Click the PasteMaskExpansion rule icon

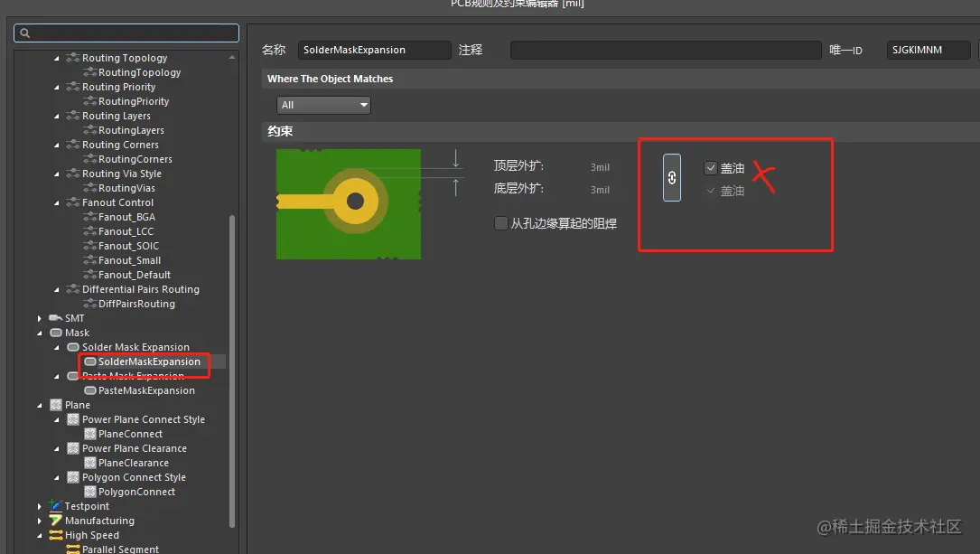coord(90,390)
